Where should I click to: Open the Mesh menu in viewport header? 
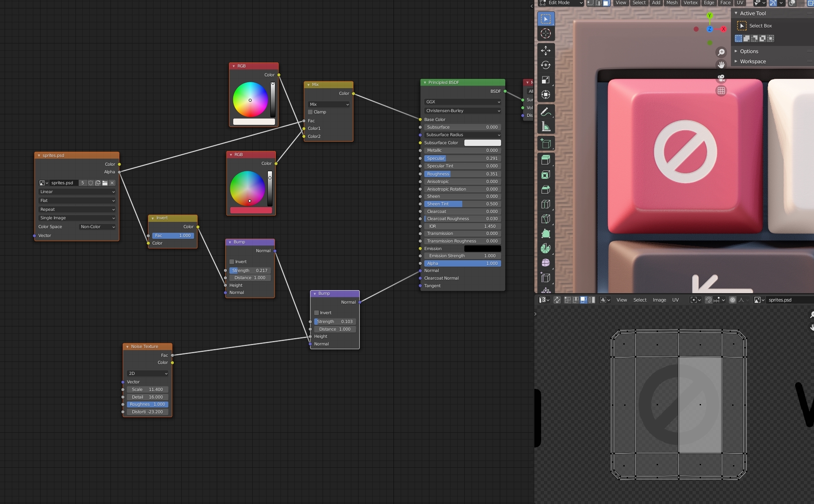pos(672,3)
